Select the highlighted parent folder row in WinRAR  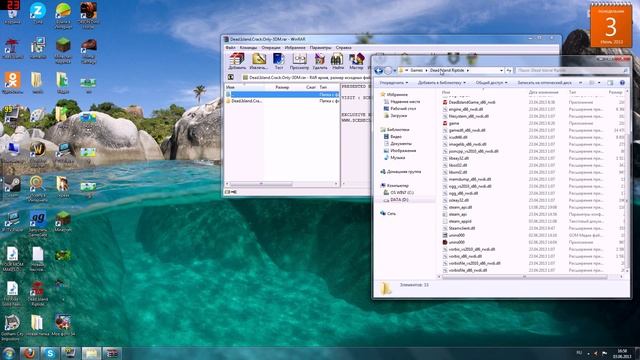[x=282, y=94]
